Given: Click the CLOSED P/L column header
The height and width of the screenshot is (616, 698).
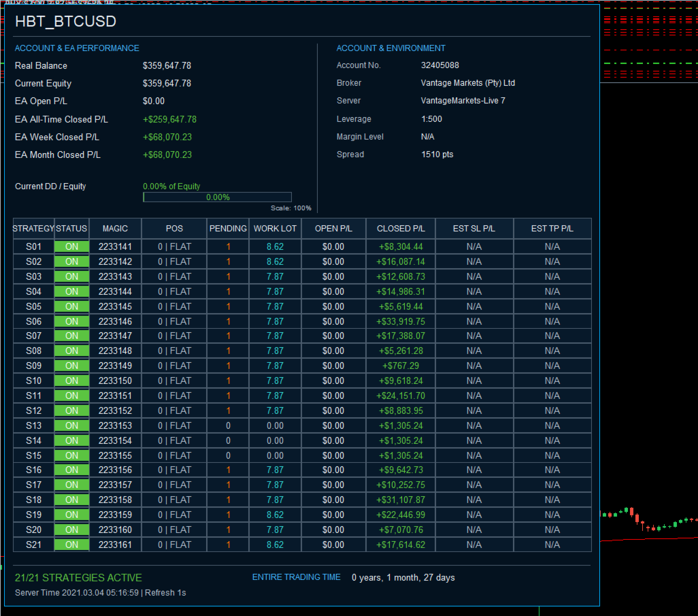Looking at the screenshot, I should tap(401, 229).
